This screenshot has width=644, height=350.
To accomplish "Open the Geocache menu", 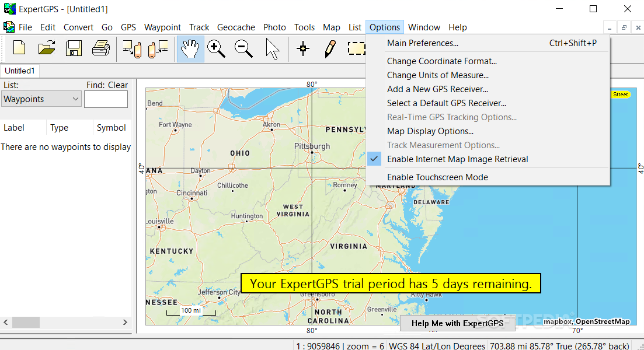I will click(236, 27).
